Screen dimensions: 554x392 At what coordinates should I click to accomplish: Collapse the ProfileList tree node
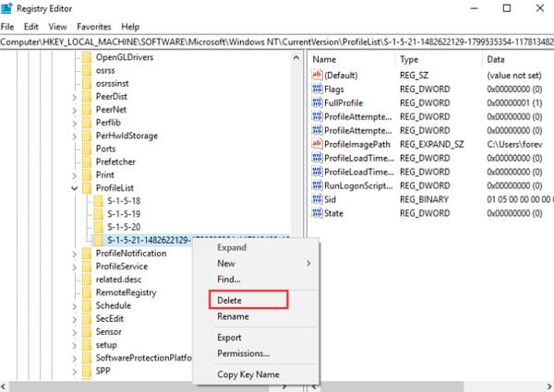tap(75, 187)
